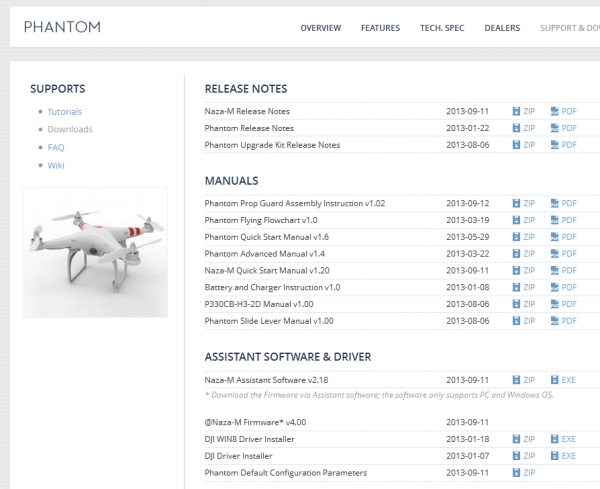
Task: Open PDF of P330CB-H3-2D Manual
Action: [563, 304]
